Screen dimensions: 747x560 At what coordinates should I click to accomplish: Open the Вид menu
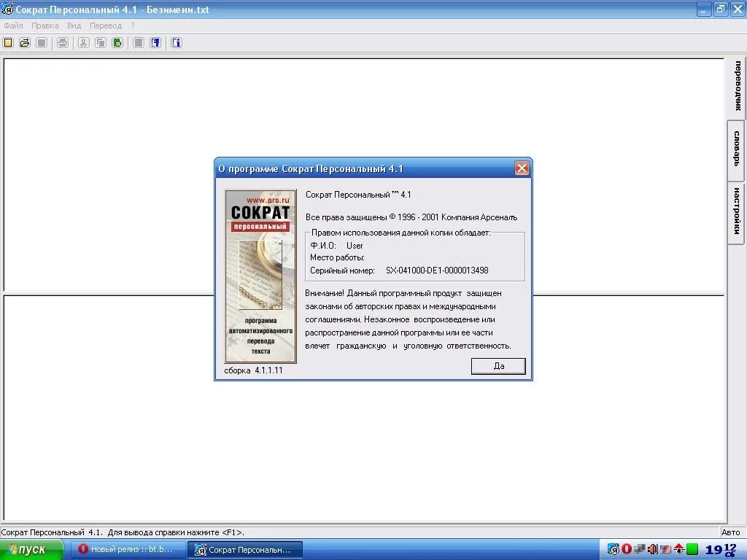pyautogui.click(x=74, y=26)
